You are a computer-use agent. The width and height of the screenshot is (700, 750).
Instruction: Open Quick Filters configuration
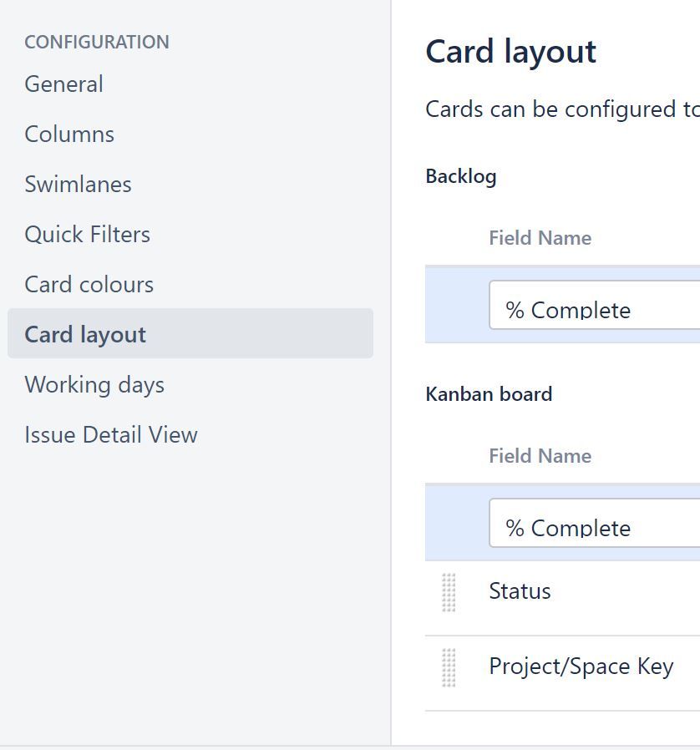pyautogui.click(x=87, y=234)
